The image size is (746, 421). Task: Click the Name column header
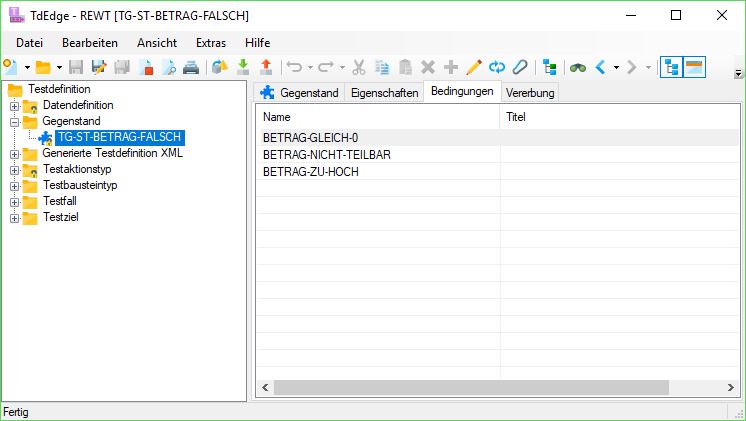376,117
